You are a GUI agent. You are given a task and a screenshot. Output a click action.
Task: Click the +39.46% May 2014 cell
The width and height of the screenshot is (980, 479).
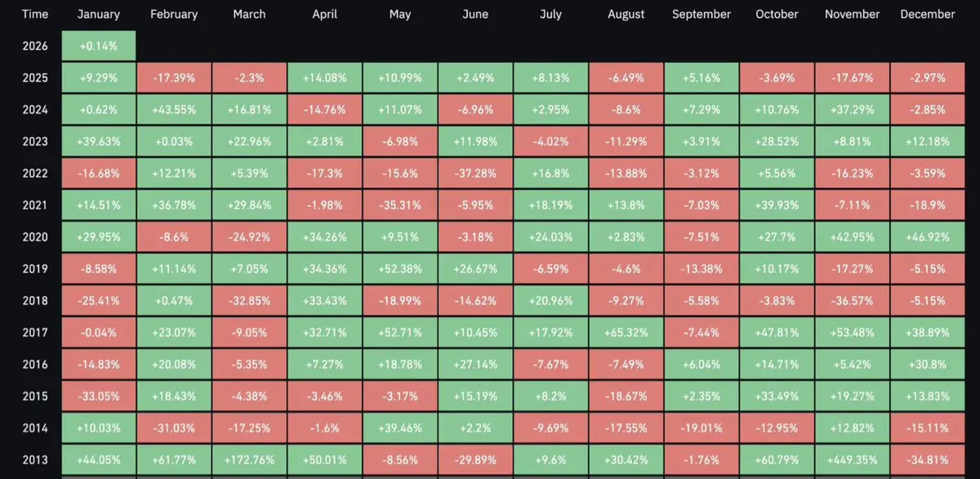click(x=400, y=428)
